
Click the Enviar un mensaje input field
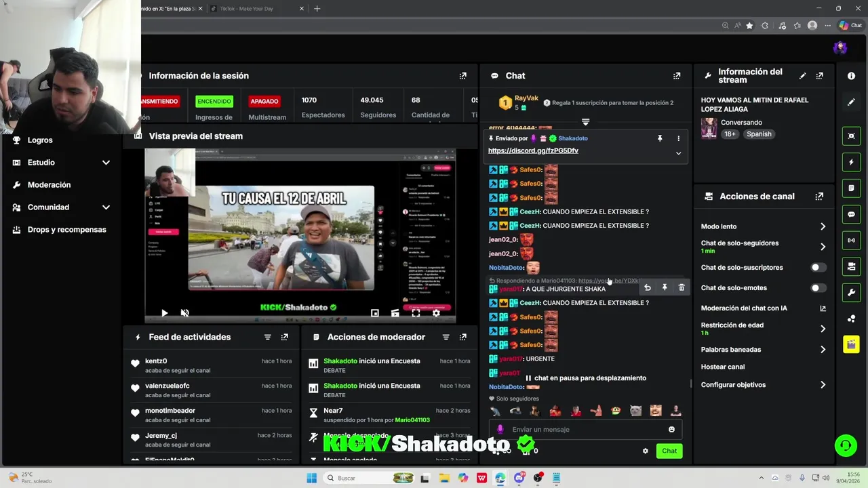click(x=587, y=429)
